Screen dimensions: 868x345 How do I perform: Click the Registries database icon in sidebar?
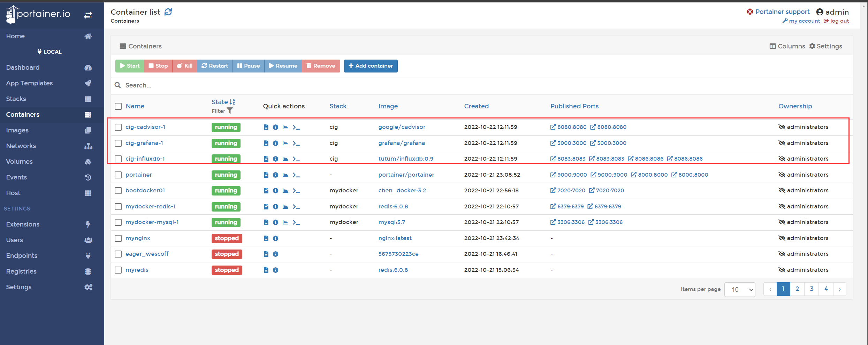[x=88, y=271]
